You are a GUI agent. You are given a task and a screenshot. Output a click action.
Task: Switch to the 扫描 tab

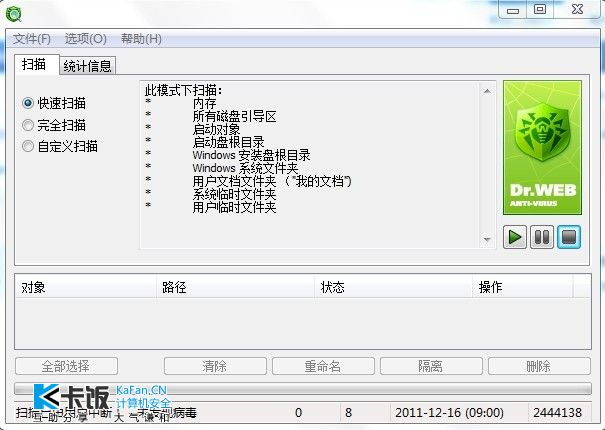point(36,64)
